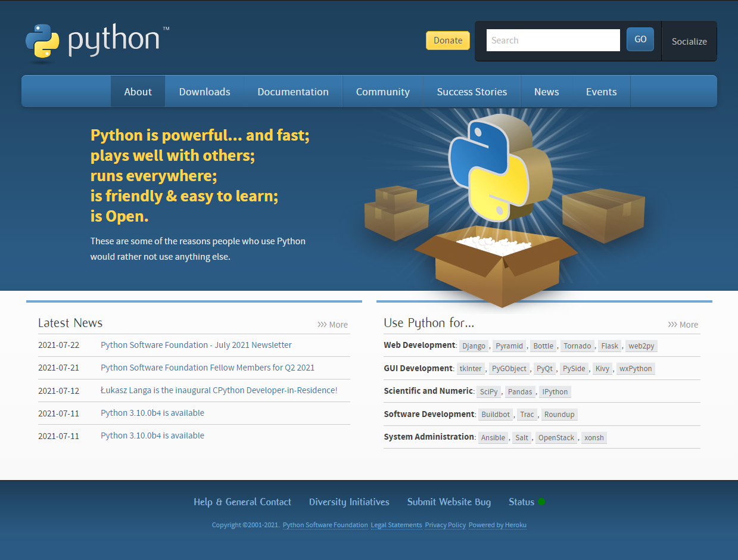
Task: Click the System Administration category label
Action: click(429, 437)
